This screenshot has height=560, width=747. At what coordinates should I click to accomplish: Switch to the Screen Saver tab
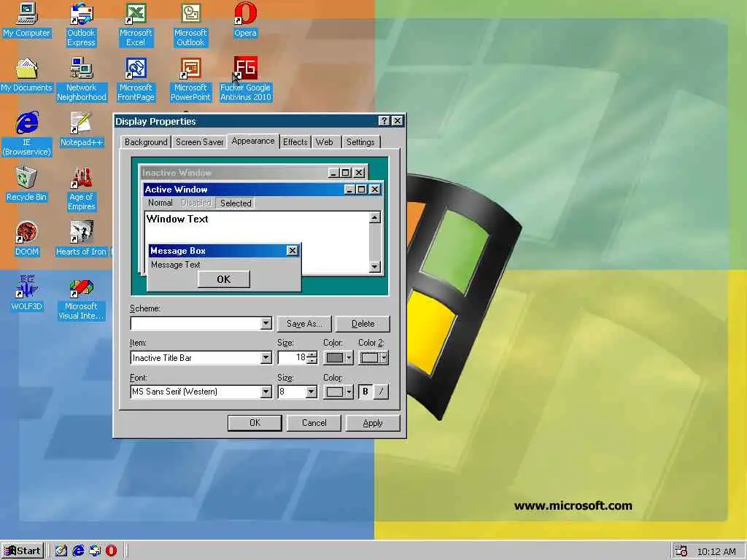coord(200,142)
